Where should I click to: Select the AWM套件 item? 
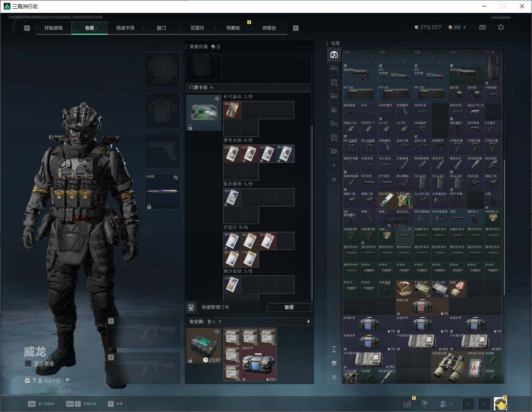[387, 111]
